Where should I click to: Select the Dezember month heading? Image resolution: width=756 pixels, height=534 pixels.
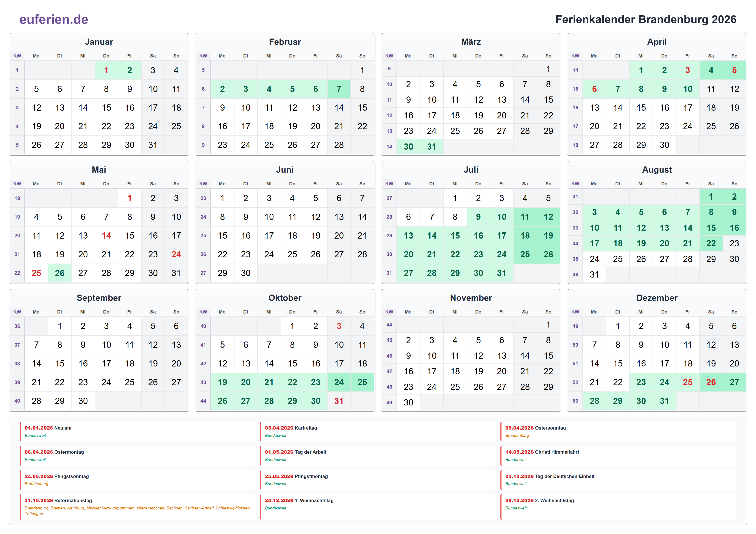[x=657, y=298]
